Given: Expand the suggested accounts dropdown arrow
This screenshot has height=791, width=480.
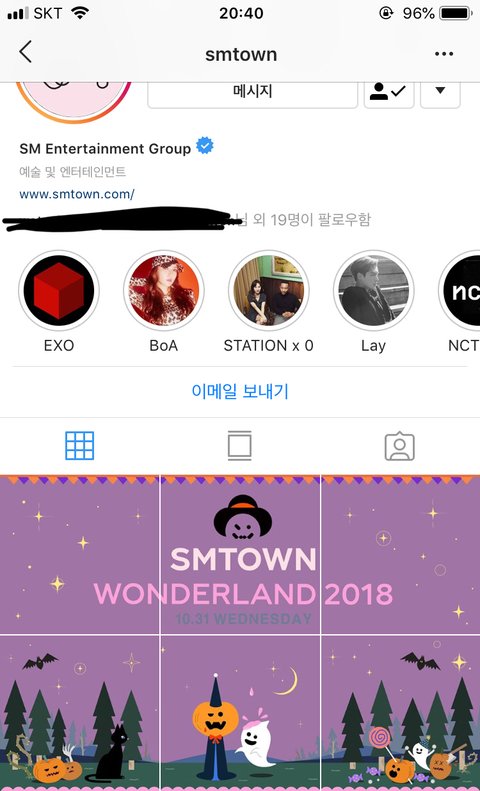Looking at the screenshot, I should tap(440, 91).
